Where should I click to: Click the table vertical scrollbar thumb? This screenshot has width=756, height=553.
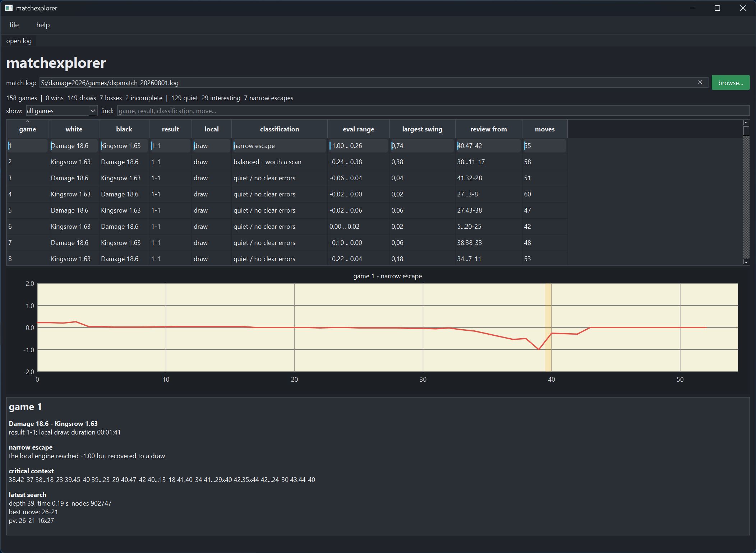click(x=746, y=131)
